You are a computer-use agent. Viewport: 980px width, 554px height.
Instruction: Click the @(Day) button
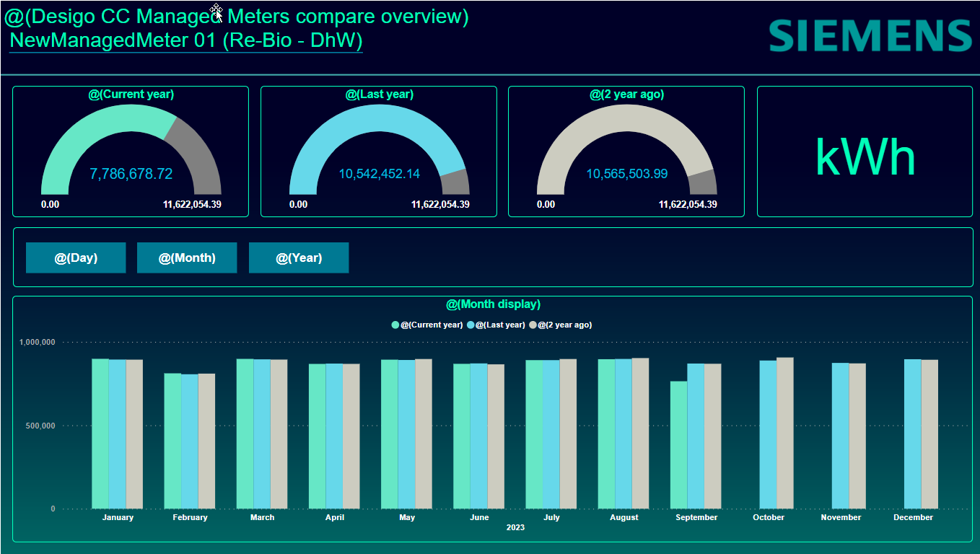76,258
